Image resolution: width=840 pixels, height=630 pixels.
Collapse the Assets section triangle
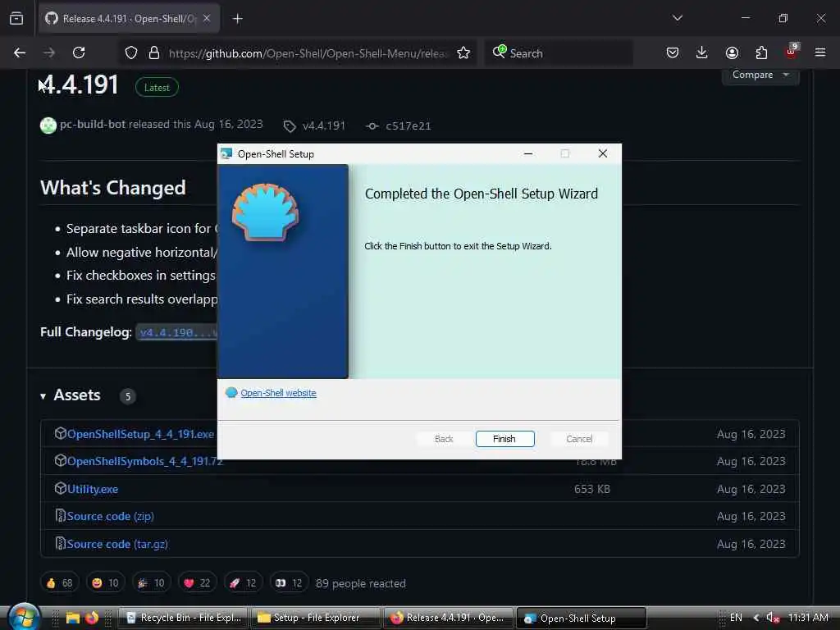pyautogui.click(x=43, y=396)
